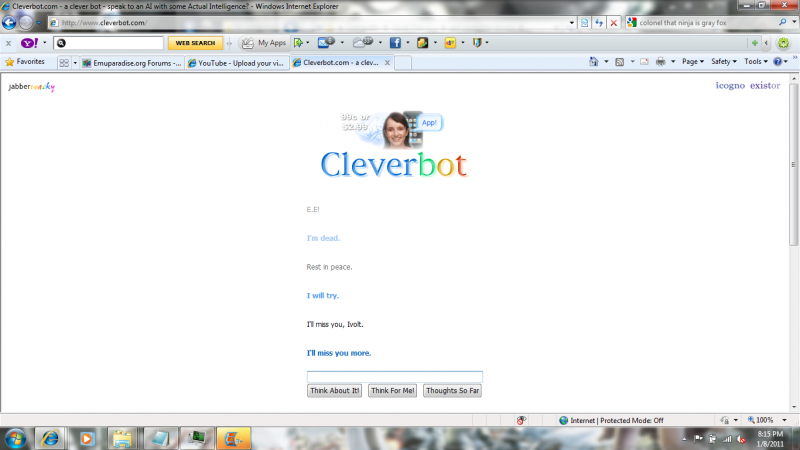Click the Thoughts So Far button
Screen dimensions: 800x450
click(x=452, y=391)
